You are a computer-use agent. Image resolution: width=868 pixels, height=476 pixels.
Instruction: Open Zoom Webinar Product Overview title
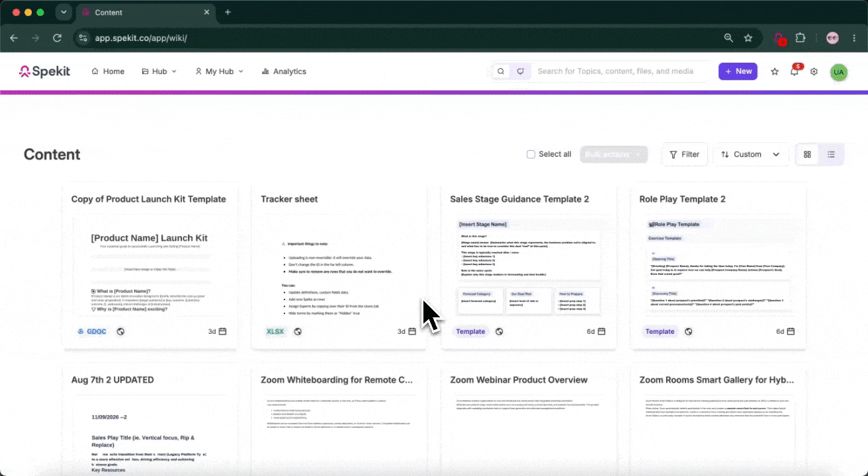[519, 380]
